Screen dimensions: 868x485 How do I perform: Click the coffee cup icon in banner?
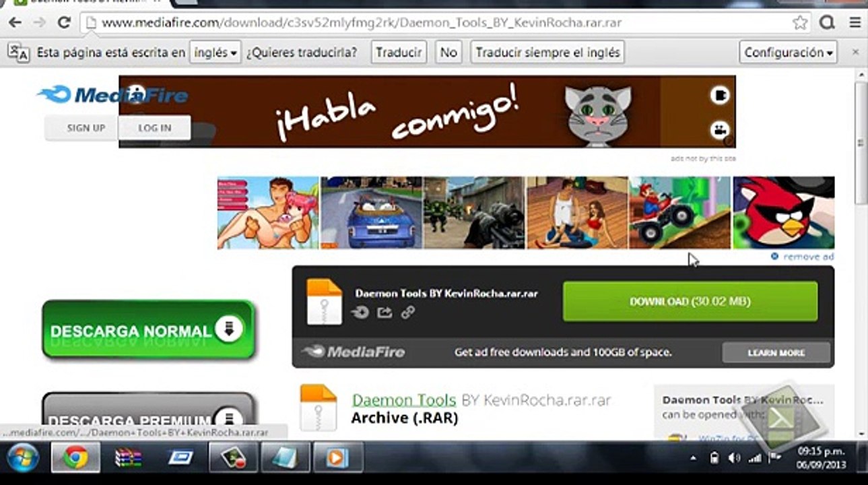(720, 95)
